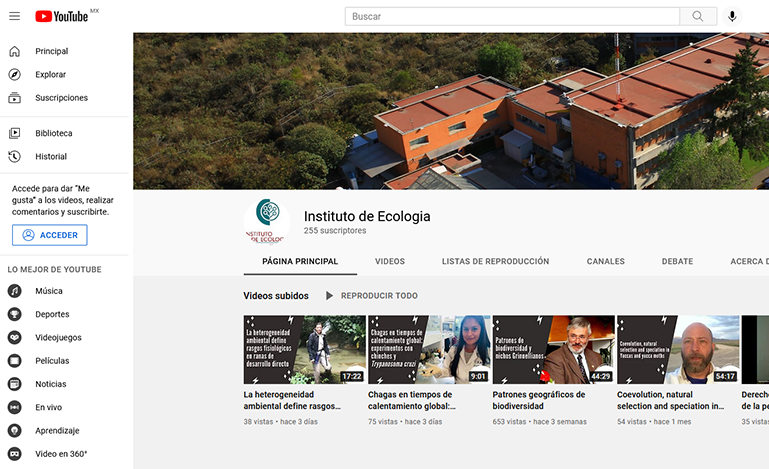Click the Aprendizaje lightbulb icon

[15, 431]
